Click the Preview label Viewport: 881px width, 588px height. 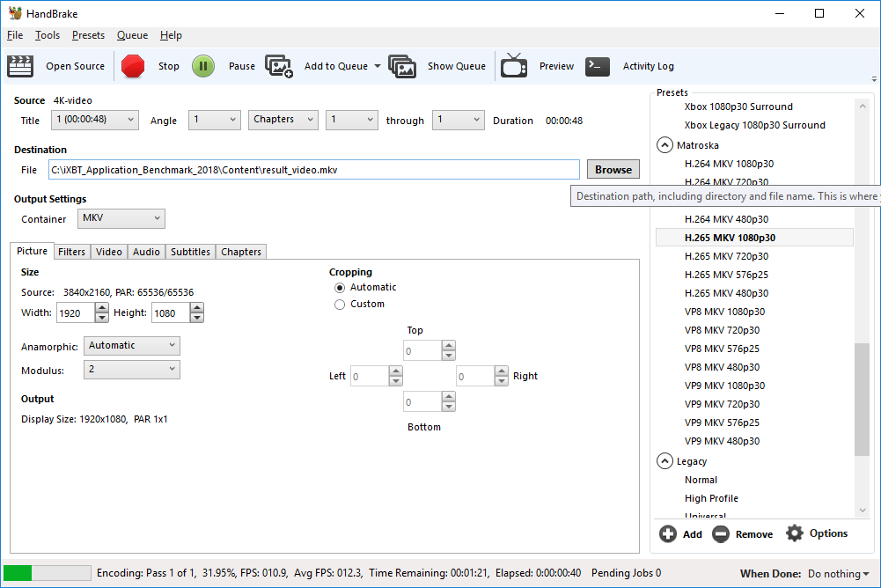tap(556, 66)
